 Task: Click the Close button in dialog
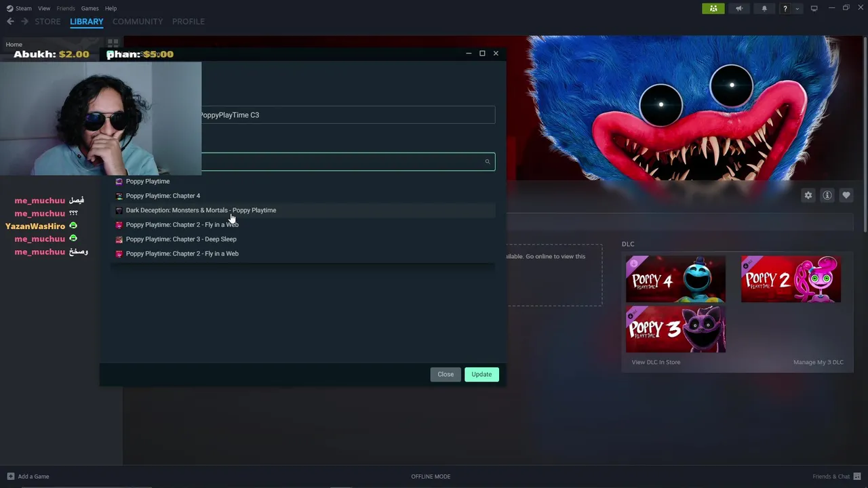coord(446,374)
